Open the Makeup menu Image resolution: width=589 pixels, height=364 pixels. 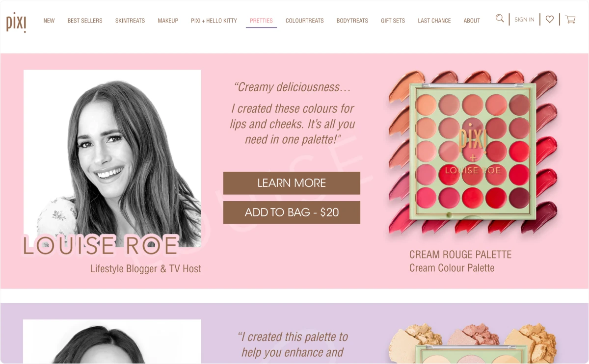pos(168,21)
